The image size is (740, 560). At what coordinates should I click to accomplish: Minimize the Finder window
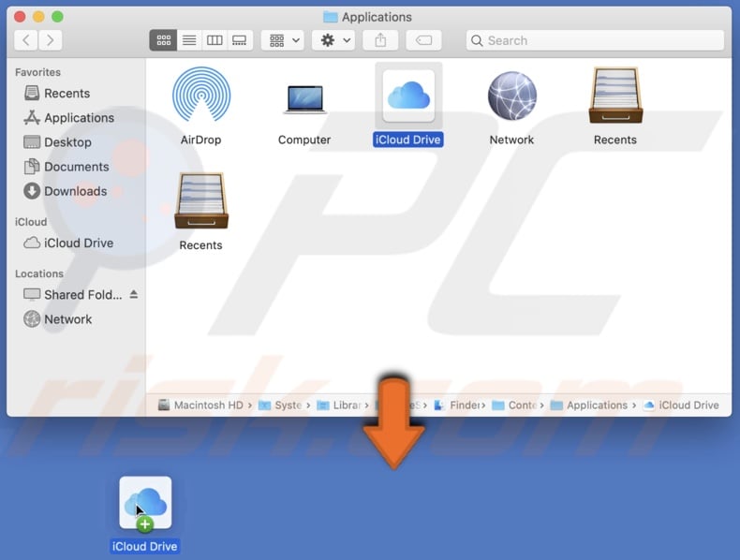point(38,17)
